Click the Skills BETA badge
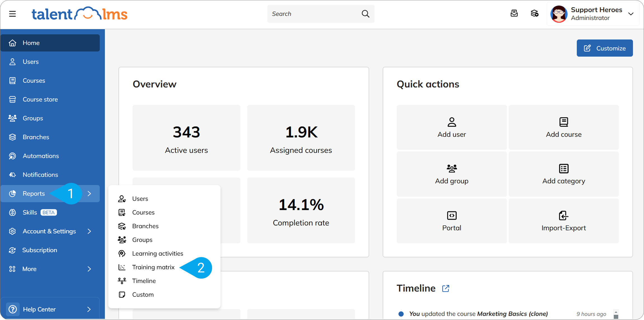This screenshot has width=644, height=320. click(x=49, y=212)
